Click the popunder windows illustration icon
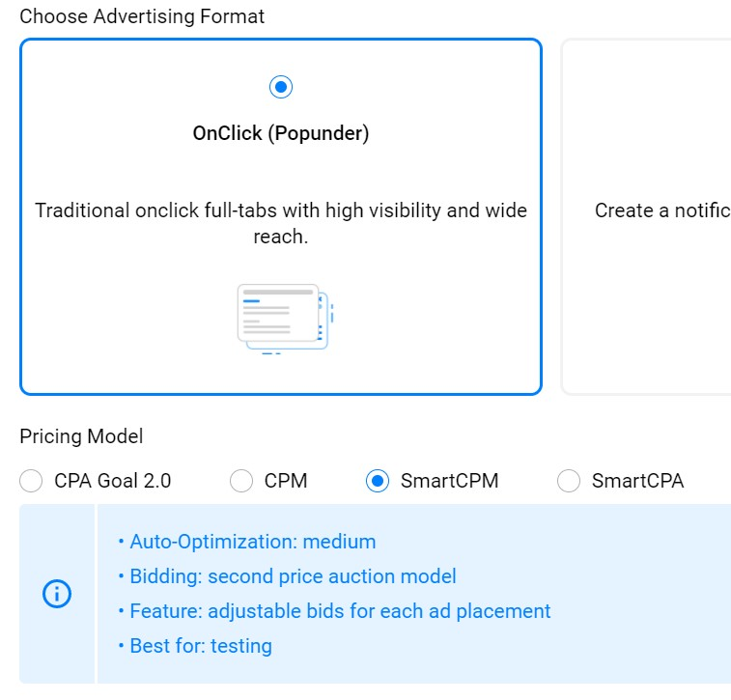 [284, 318]
